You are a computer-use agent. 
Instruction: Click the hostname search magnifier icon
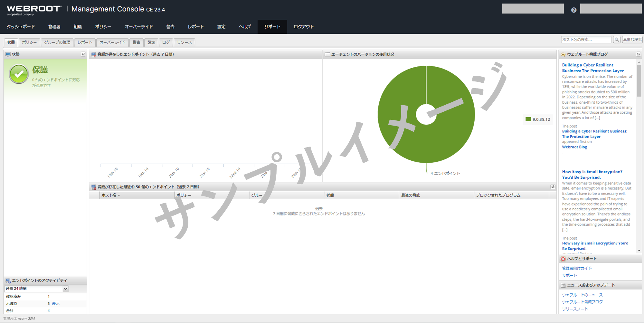(x=617, y=40)
